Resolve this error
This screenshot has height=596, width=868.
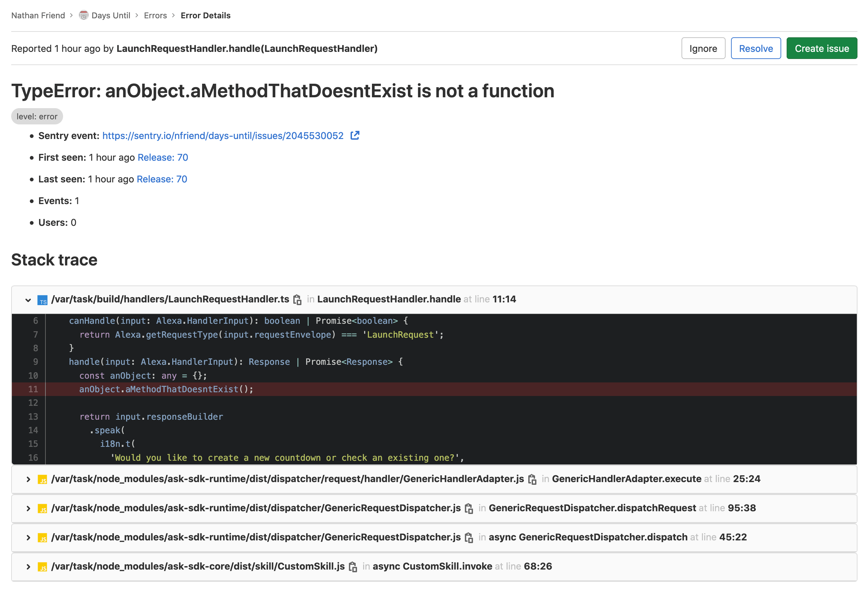pyautogui.click(x=755, y=48)
